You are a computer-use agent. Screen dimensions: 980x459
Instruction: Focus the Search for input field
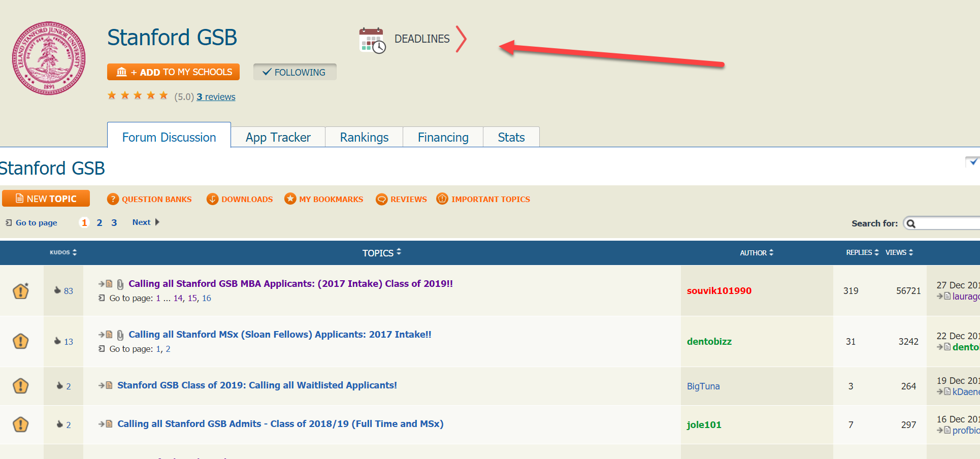(x=942, y=223)
